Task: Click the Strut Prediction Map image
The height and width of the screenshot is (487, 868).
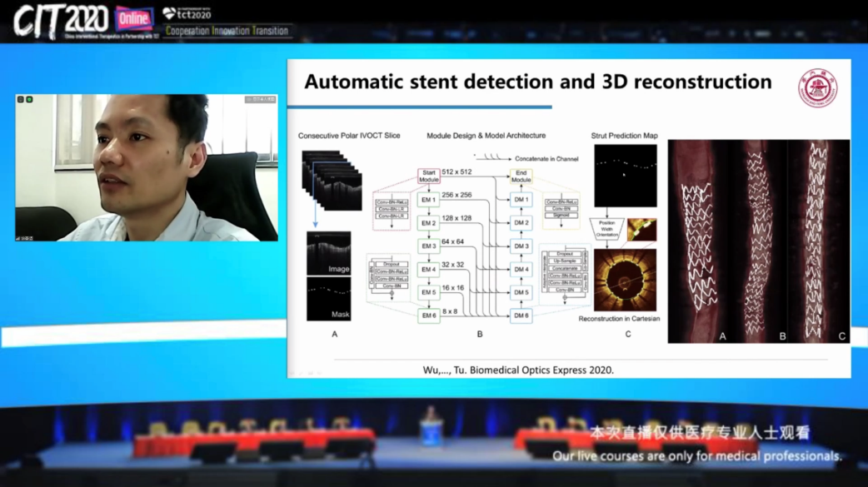Action: click(625, 176)
